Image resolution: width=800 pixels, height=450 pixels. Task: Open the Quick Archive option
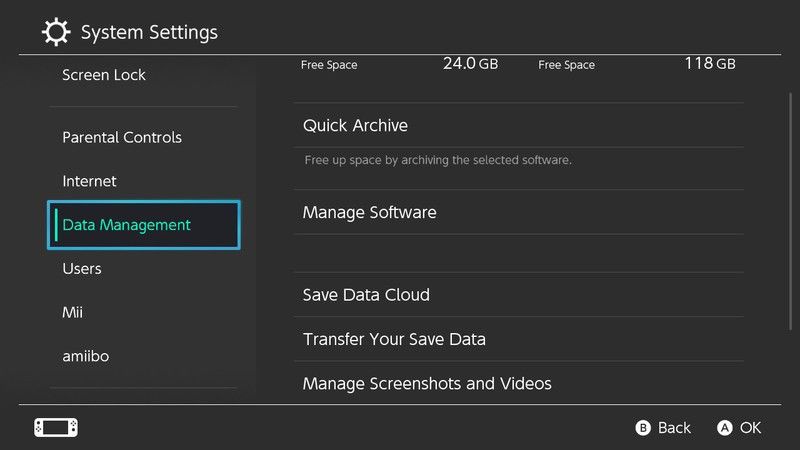click(x=355, y=126)
